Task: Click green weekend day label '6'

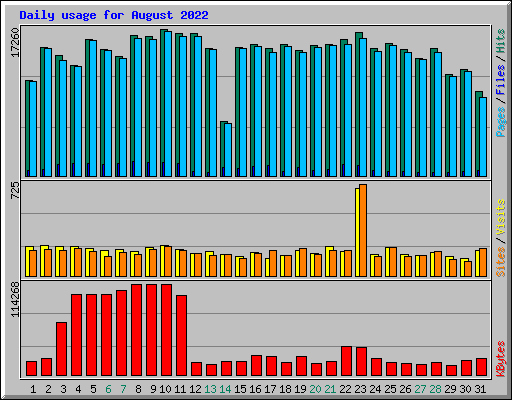Action: tap(108, 389)
